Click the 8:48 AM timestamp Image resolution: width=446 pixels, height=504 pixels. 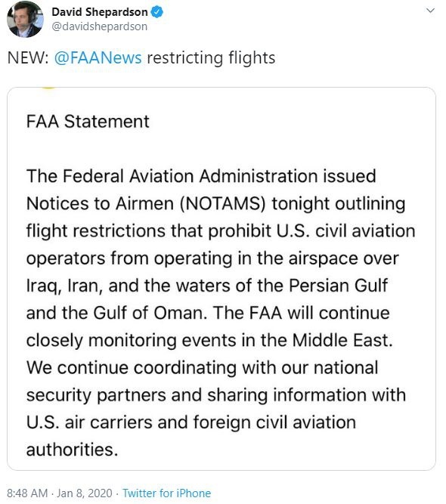click(x=27, y=493)
